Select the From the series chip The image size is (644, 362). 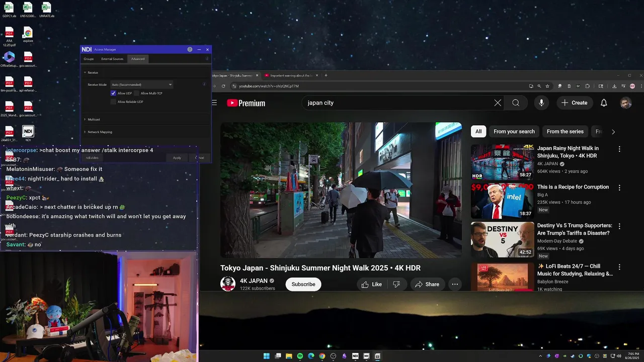565,131
